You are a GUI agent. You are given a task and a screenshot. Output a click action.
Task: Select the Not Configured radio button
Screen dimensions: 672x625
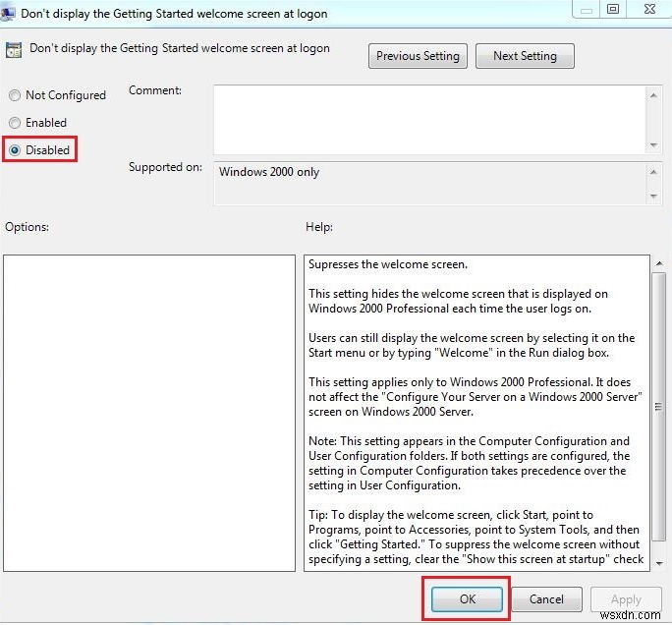(x=15, y=95)
